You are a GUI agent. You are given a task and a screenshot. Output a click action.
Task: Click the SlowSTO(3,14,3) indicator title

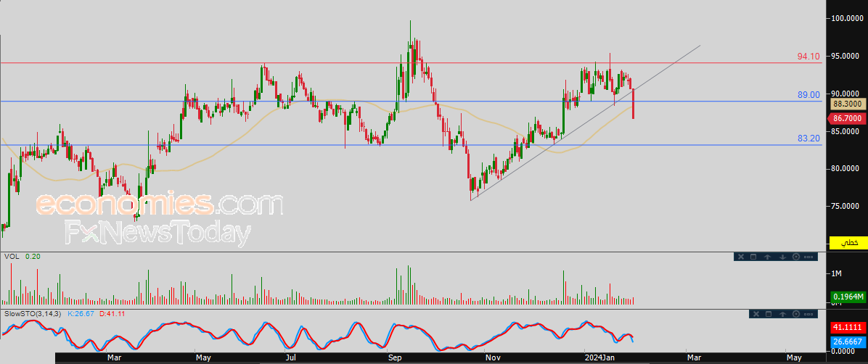(x=34, y=314)
